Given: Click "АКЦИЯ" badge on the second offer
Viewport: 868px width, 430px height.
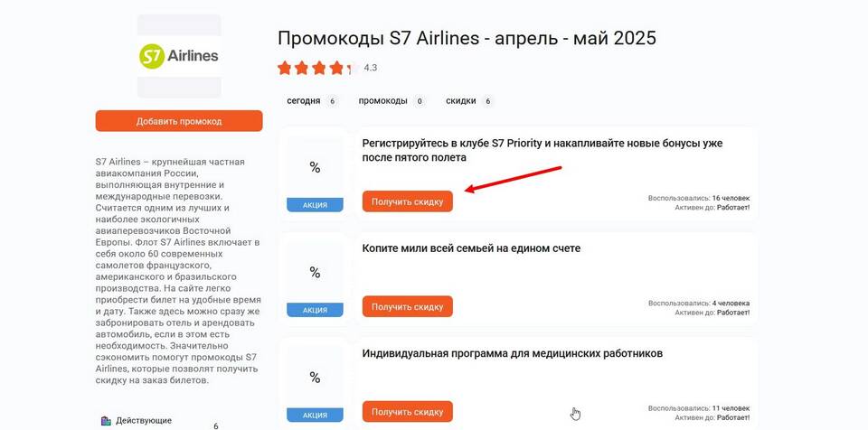Looking at the screenshot, I should (x=315, y=310).
